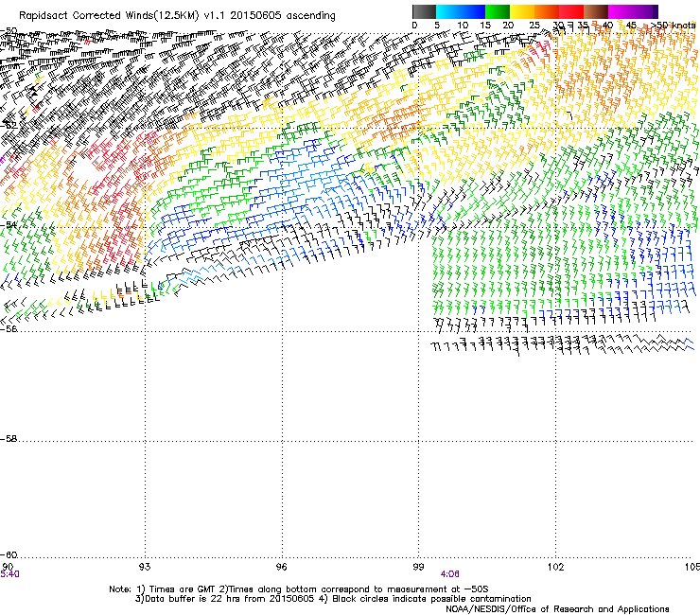The image size is (700, 615).
Task: Click the cyan-blue 5-15 knots legend swatch
Action: pyautogui.click(x=461, y=11)
